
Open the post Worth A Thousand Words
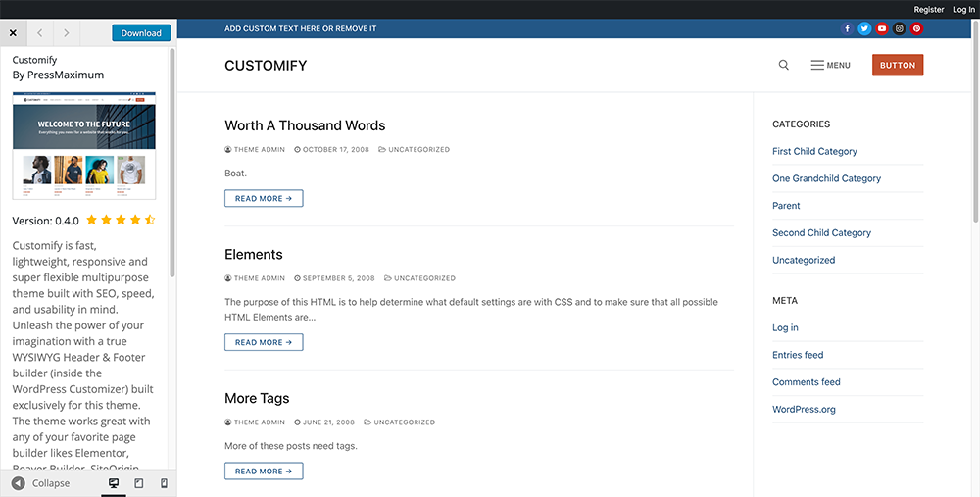pyautogui.click(x=305, y=125)
